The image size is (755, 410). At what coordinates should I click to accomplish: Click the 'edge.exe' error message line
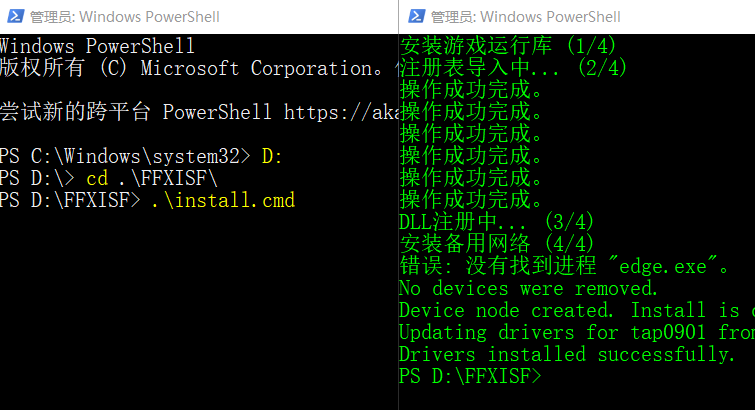pos(564,266)
